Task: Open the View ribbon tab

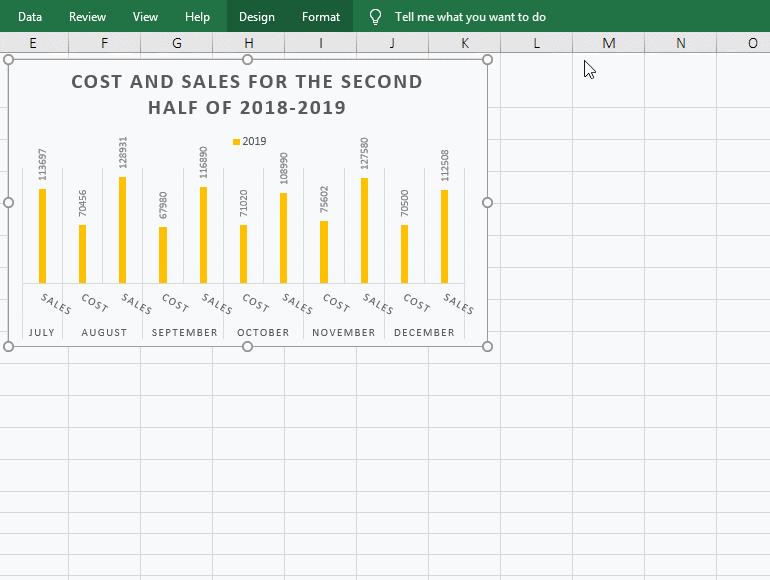Action: (145, 17)
